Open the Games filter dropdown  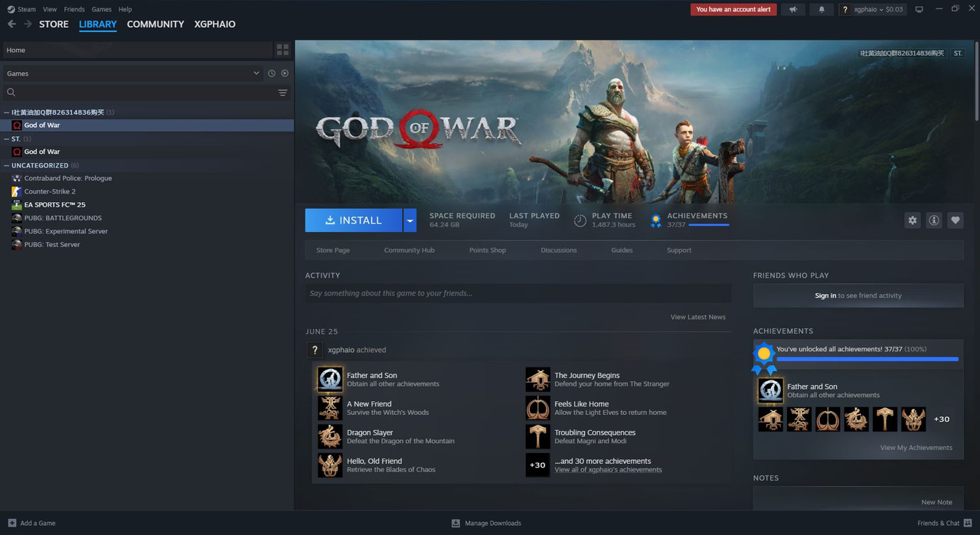[x=132, y=73]
